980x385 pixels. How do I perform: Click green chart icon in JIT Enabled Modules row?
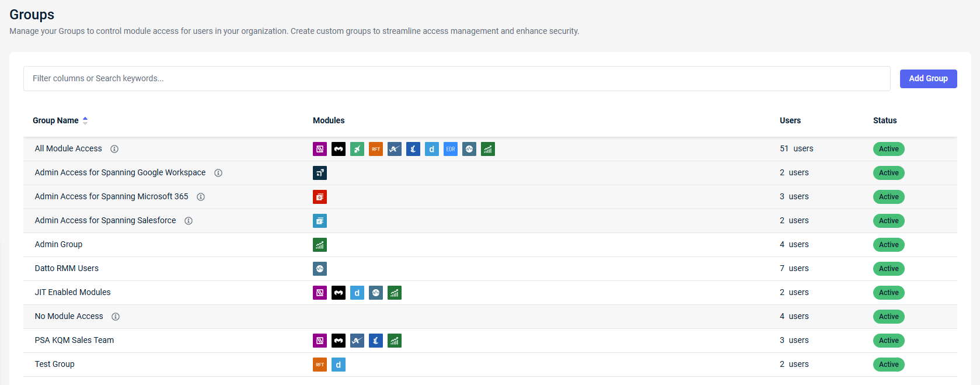395,293
